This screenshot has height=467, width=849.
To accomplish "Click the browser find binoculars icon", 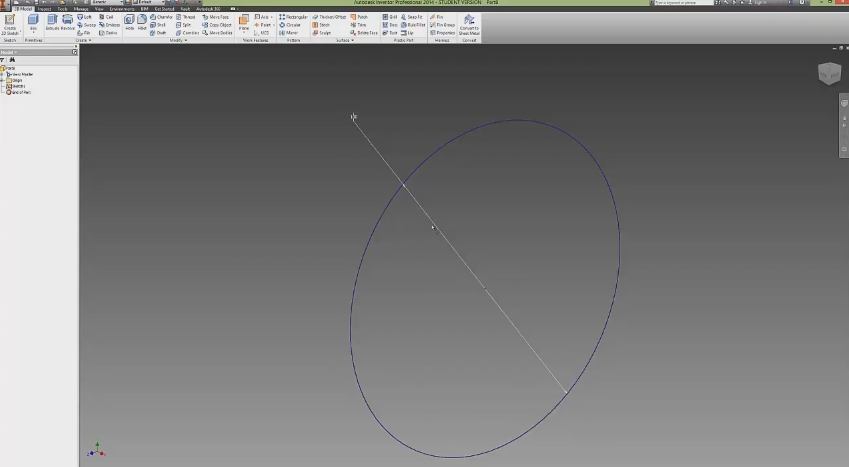I will pyautogui.click(x=12, y=60).
